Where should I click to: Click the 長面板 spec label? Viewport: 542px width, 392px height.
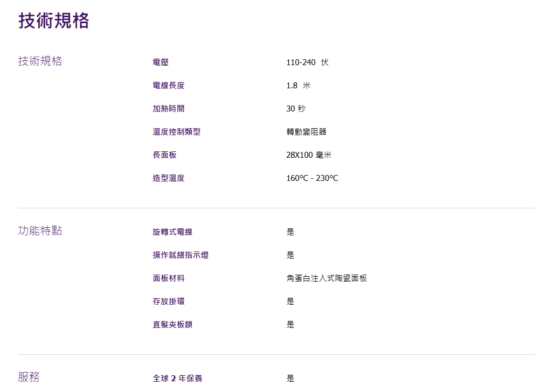164,155
